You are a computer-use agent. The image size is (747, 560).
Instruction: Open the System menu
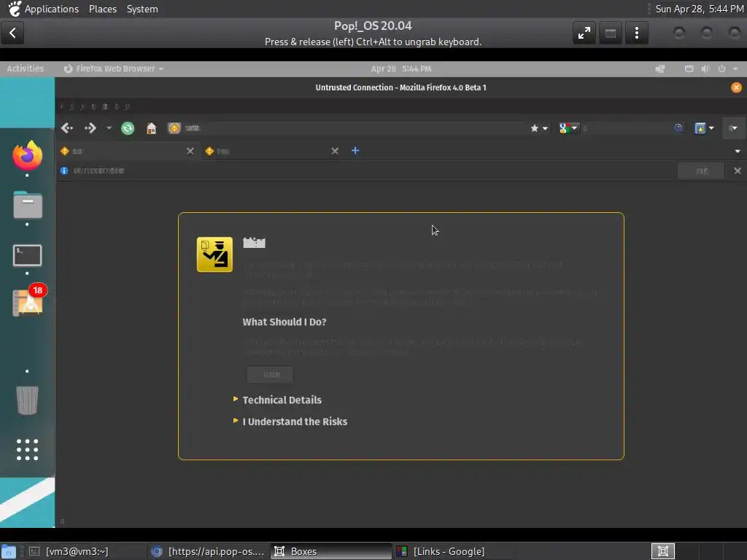pos(142,9)
